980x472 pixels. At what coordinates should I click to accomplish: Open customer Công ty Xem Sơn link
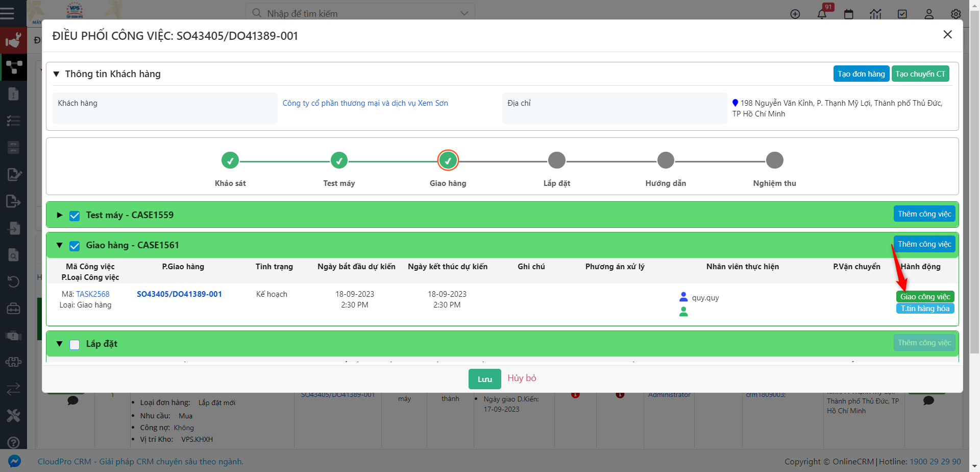365,103
